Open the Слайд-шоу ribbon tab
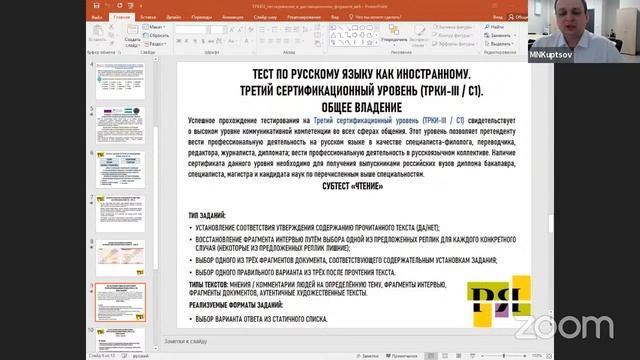The height and width of the screenshot is (360, 640). (x=265, y=17)
